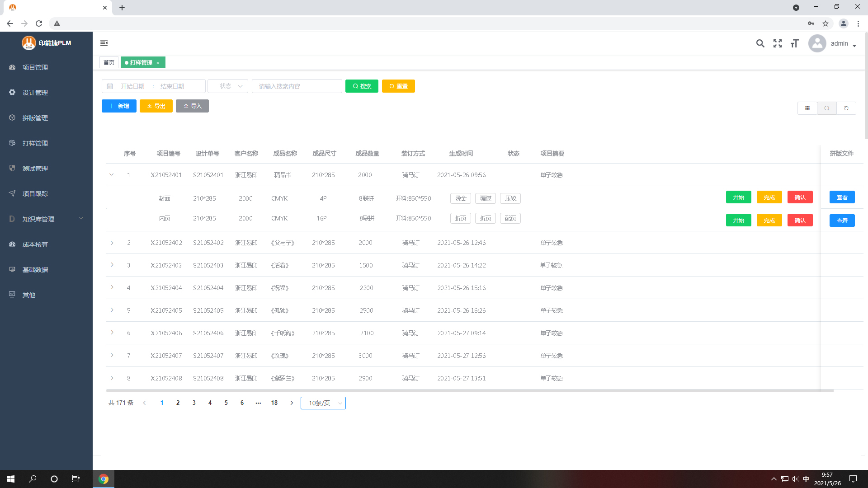Viewport: 868px width, 488px height.
Task: Toggle fullscreen mode icon in header
Action: (x=778, y=43)
